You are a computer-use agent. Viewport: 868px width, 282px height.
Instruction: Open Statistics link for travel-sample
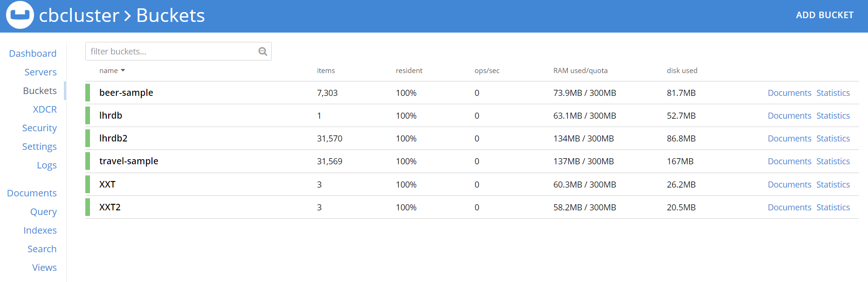pos(833,161)
